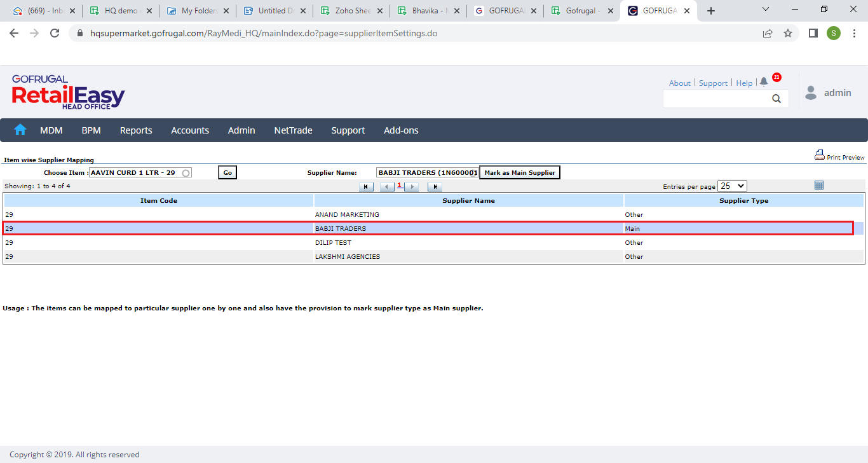This screenshot has height=463, width=868.
Task: View site information lock icon
Action: (80, 33)
